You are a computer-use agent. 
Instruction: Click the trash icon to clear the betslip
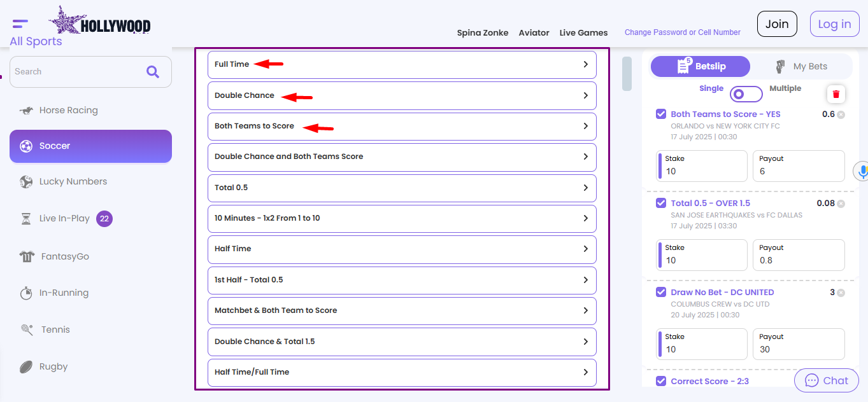click(x=836, y=94)
